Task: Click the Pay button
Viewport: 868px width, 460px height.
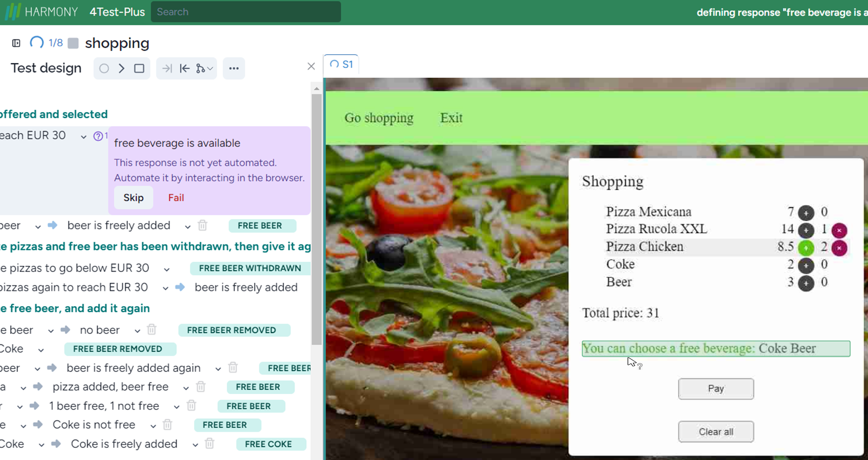Action: [x=716, y=388]
